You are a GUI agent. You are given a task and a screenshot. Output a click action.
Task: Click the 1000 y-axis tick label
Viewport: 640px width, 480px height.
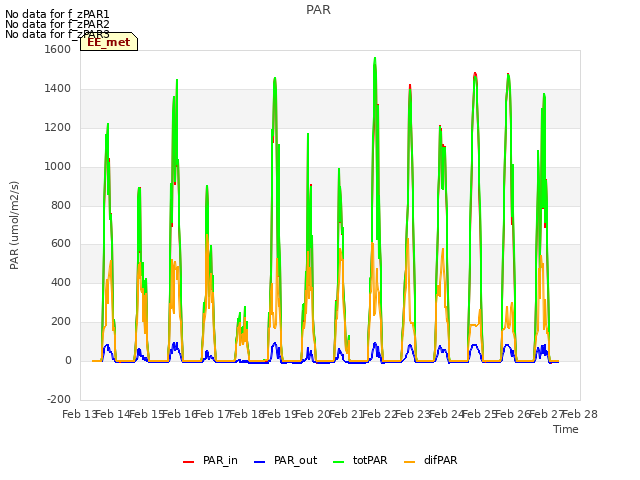click(x=58, y=167)
